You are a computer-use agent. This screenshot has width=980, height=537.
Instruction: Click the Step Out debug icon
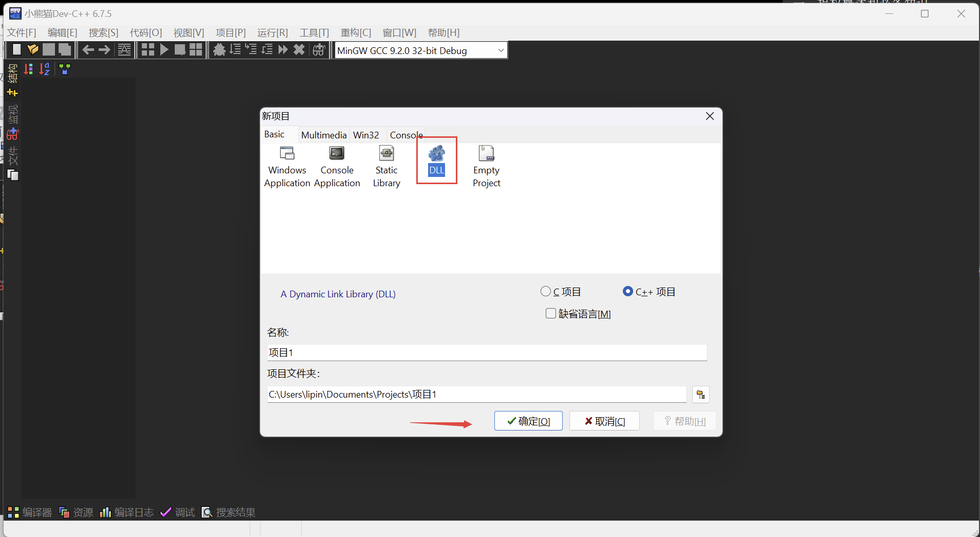267,50
